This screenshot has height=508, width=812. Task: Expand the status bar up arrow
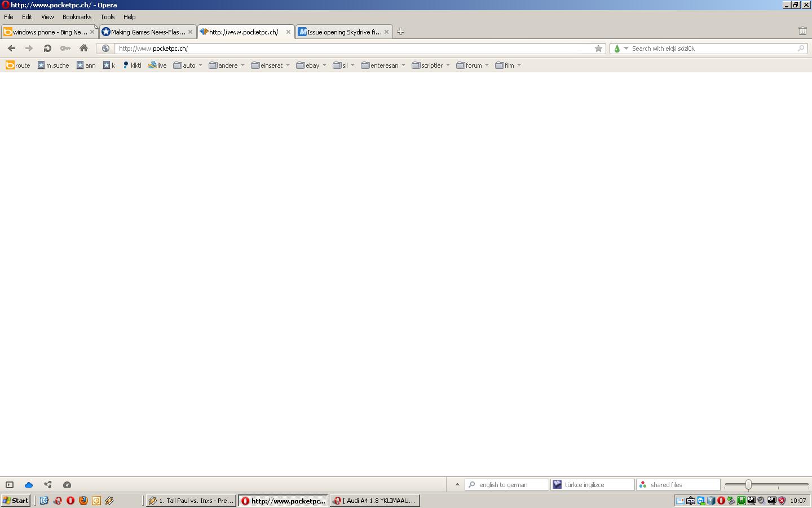(457, 485)
